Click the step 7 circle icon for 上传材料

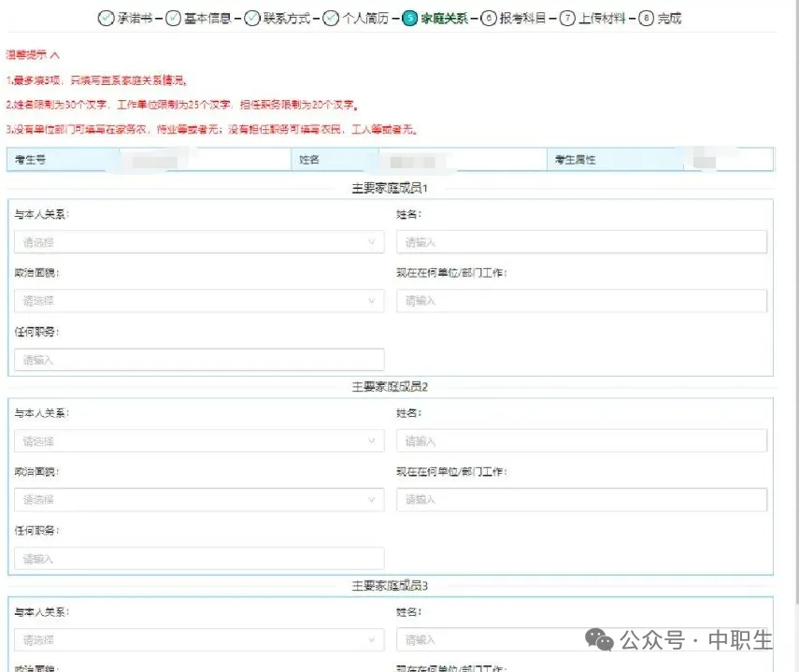pos(567,19)
